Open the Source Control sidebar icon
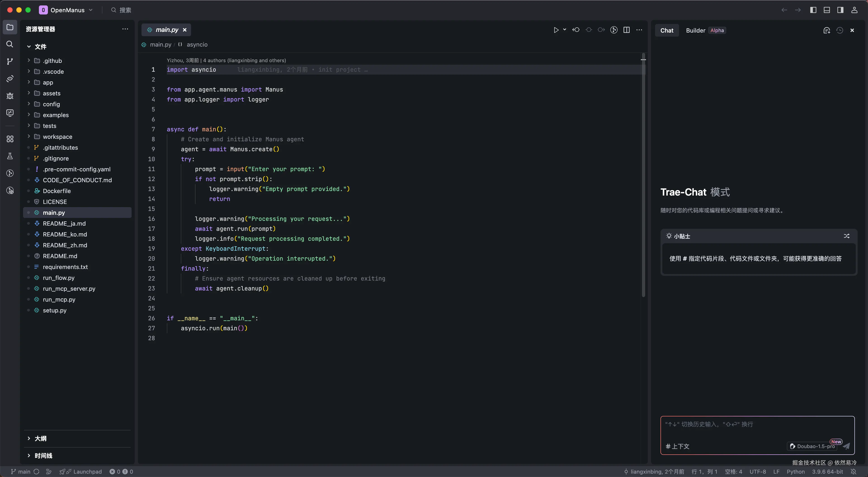Viewport: 868px width, 477px height. 10,61
